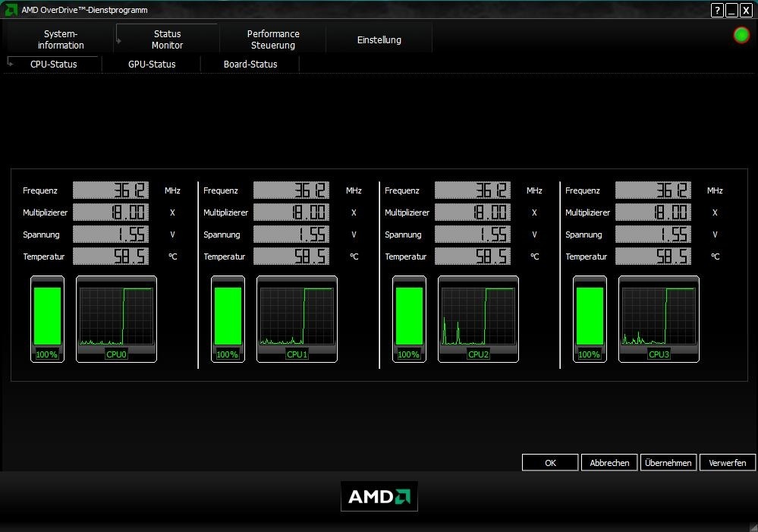Click the help question mark button

coord(717,10)
